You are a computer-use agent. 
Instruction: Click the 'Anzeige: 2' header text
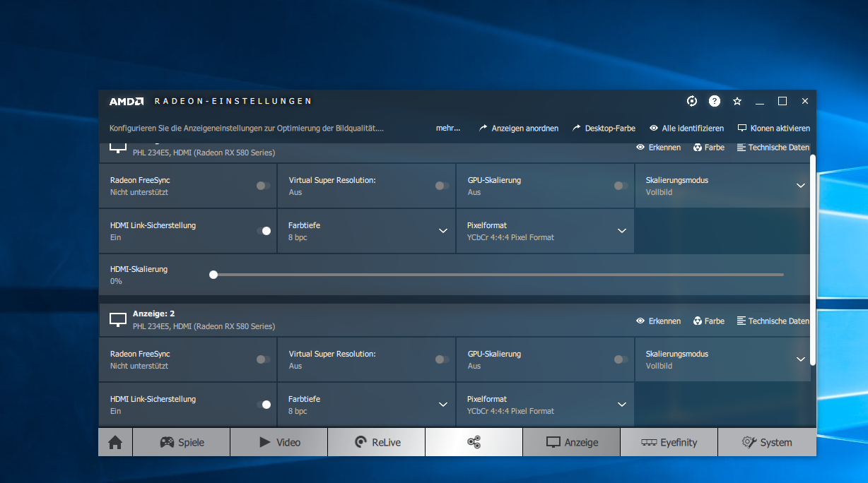point(153,314)
